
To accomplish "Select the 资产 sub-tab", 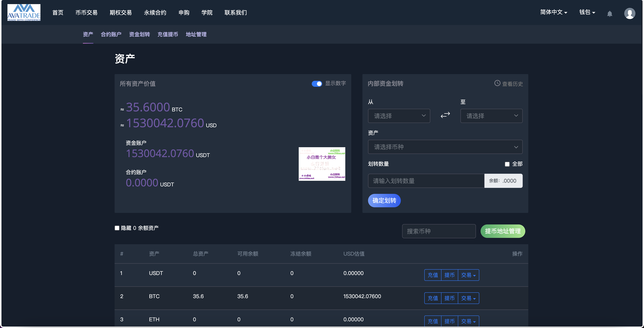I will click(88, 34).
